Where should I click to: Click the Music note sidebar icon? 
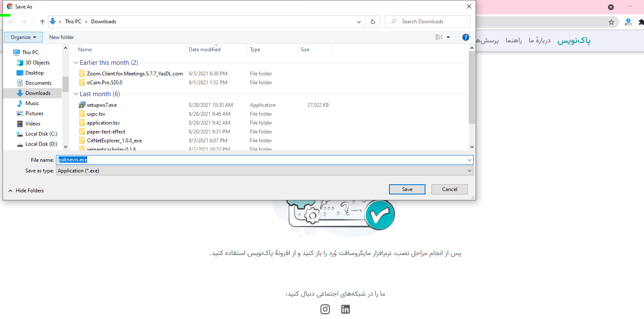(x=20, y=103)
